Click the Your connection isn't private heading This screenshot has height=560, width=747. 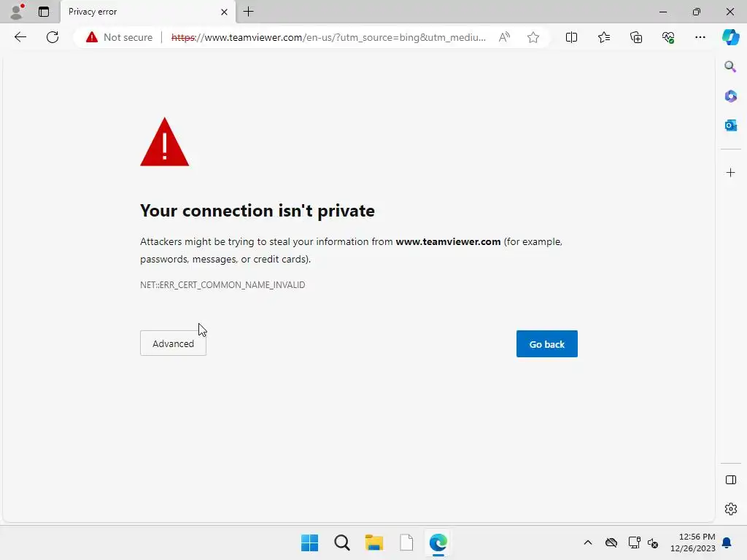pyautogui.click(x=258, y=211)
